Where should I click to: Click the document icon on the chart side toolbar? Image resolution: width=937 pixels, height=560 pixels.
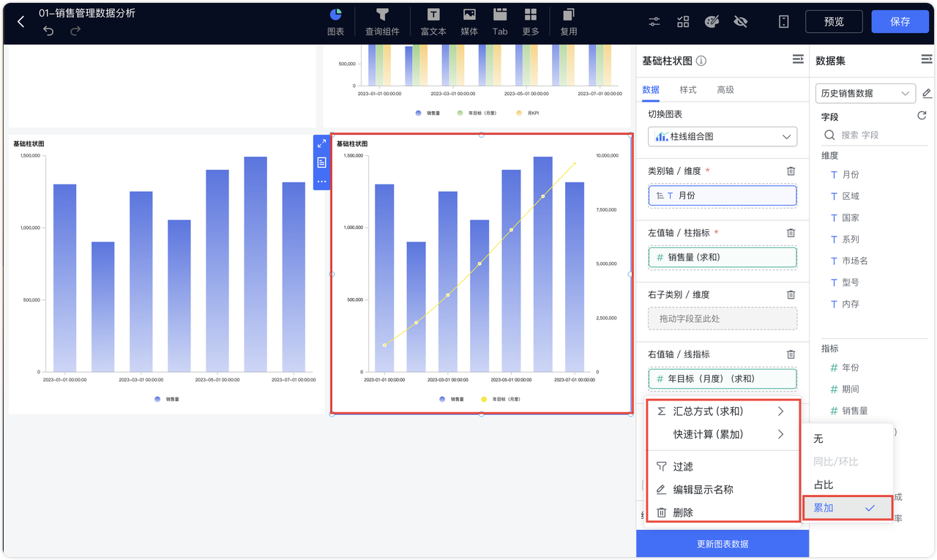point(321,163)
